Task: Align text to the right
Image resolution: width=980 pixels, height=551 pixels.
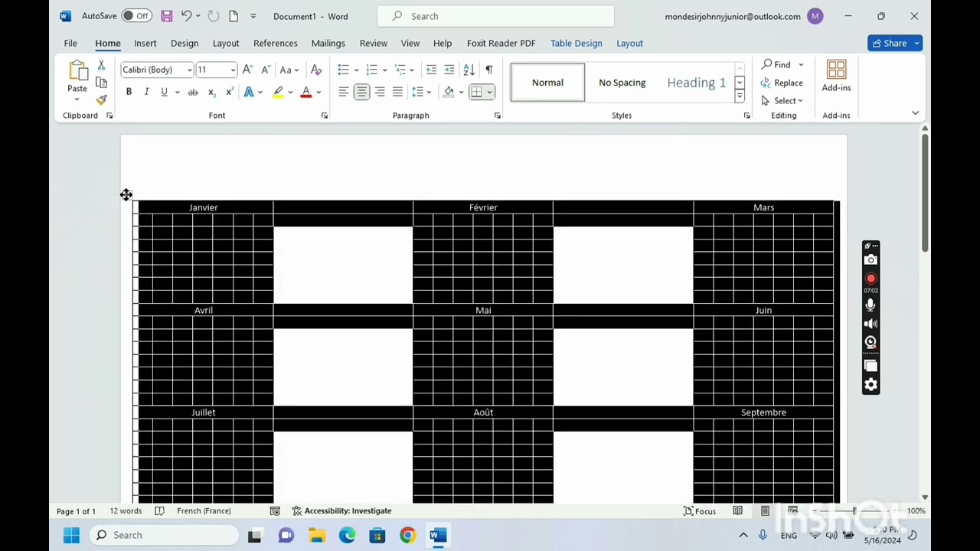Action: coord(380,92)
